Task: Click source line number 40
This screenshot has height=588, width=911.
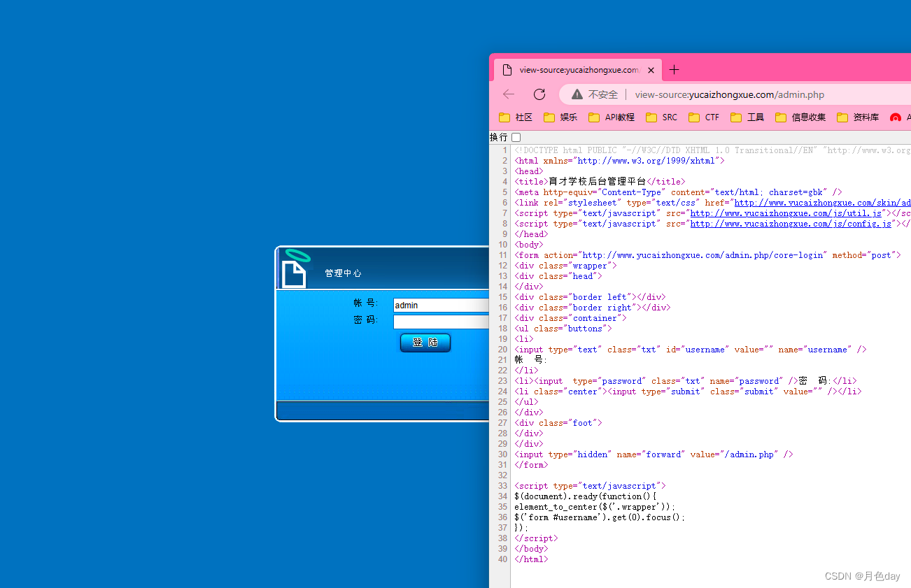Action: (502, 559)
